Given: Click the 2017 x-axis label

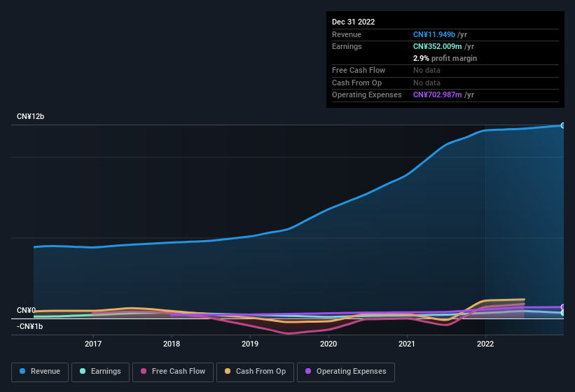Looking at the screenshot, I should coord(93,344).
